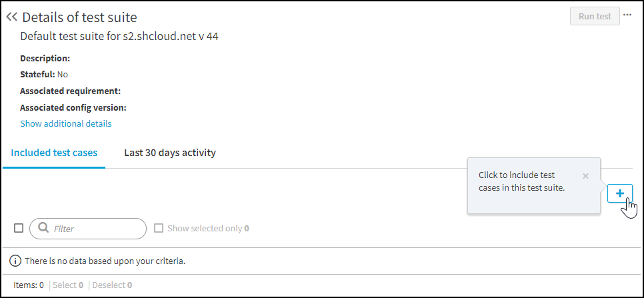Image resolution: width=644 pixels, height=298 pixels.
Task: Click the info icon beside no data message
Action: [x=15, y=261]
